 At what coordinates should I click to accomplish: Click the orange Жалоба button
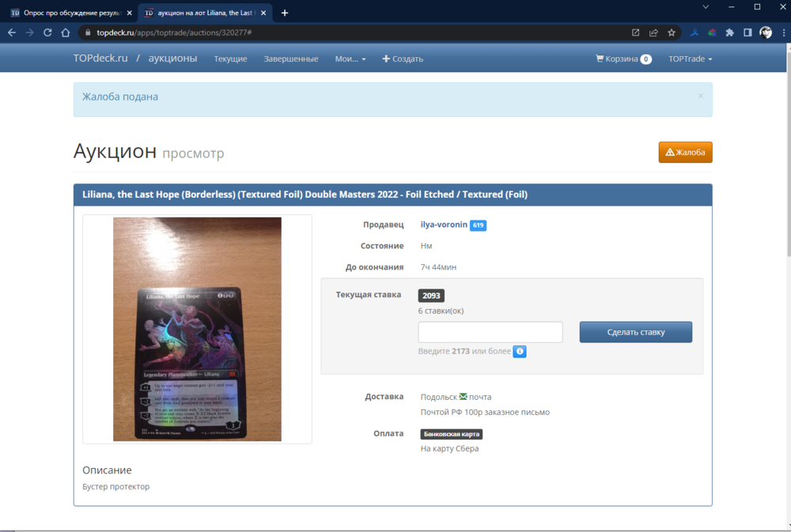(x=685, y=152)
